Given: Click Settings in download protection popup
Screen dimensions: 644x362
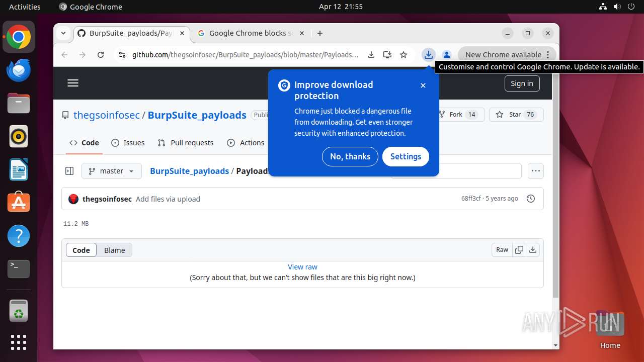Looking at the screenshot, I should tap(406, 156).
